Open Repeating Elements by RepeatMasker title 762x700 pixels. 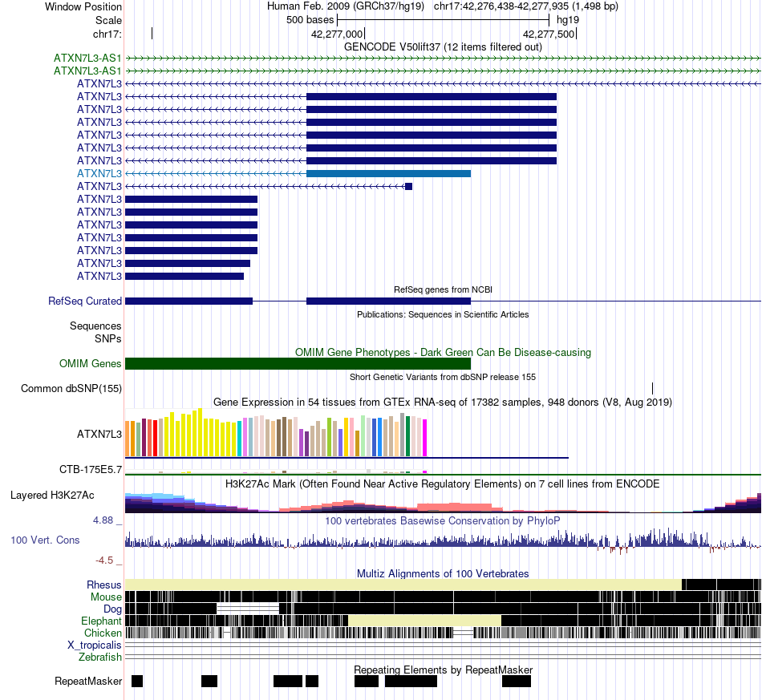tap(443, 670)
